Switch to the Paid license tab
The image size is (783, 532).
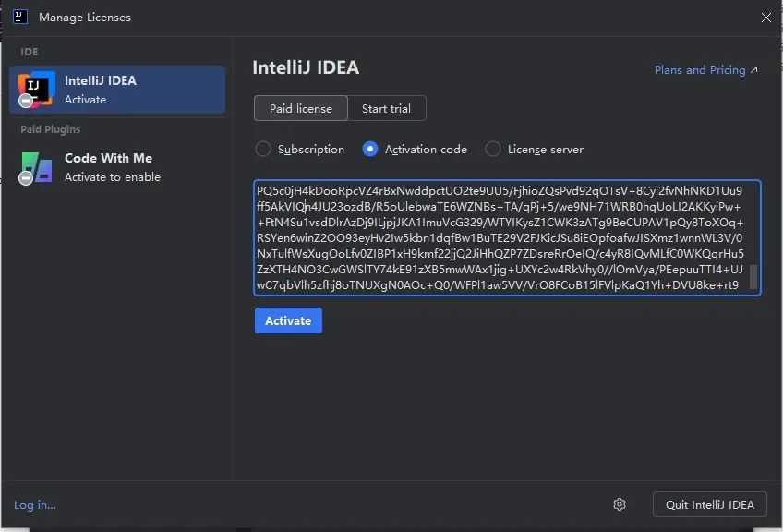[x=300, y=108]
